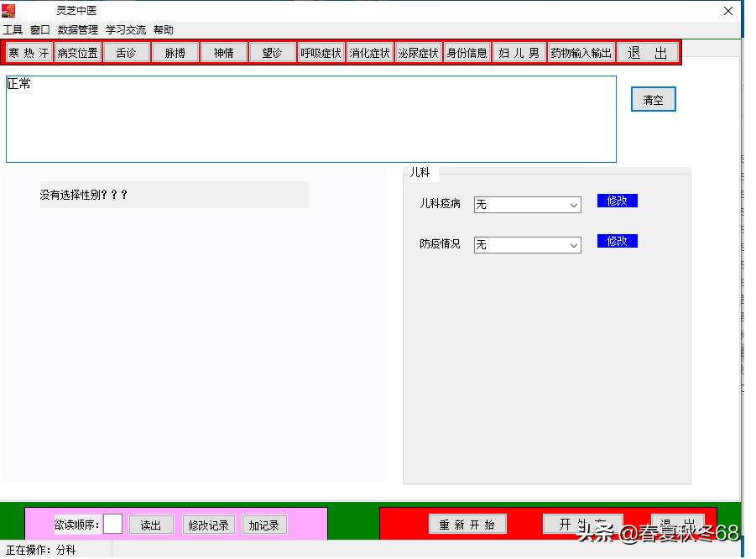Viewport: 756px width, 559px height.
Task: Click the 欲读顺序 input field
Action: pos(112,523)
